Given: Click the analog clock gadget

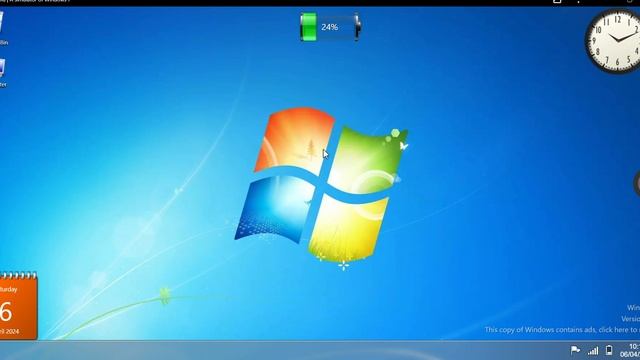Looking at the screenshot, I should point(614,40).
